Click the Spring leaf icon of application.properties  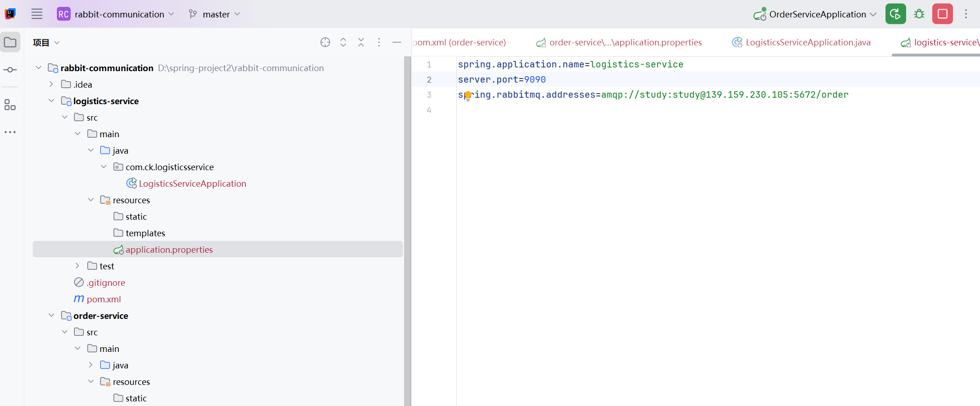[x=118, y=250]
